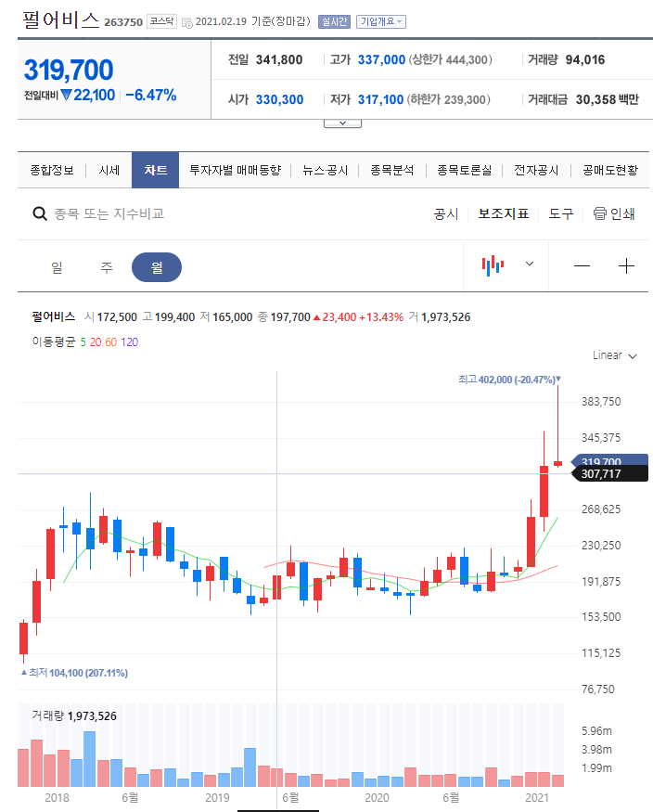Open 도구 tools menu
Screen dimensions: 653x812
[x=561, y=213]
